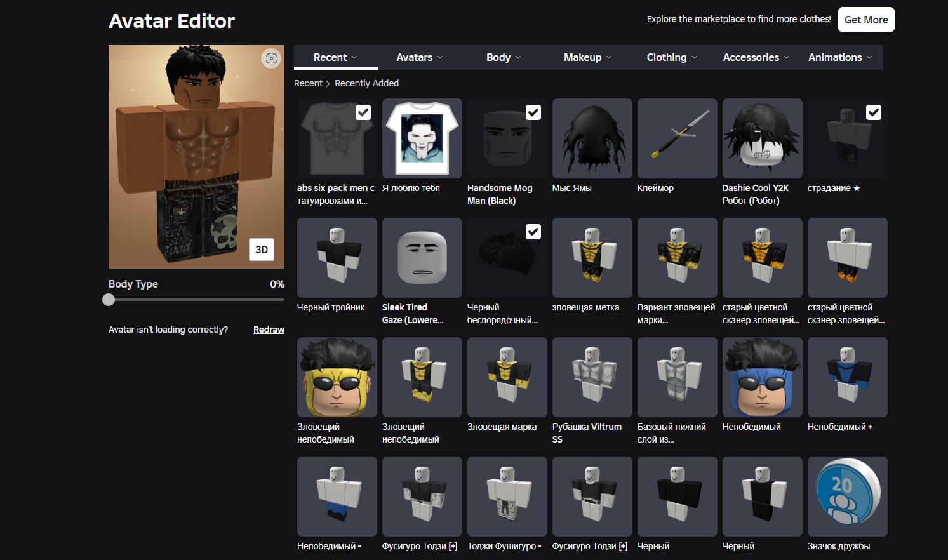Equip the Непобедимый + outfit thumbnail
Image resolution: width=948 pixels, height=560 pixels.
tap(848, 377)
